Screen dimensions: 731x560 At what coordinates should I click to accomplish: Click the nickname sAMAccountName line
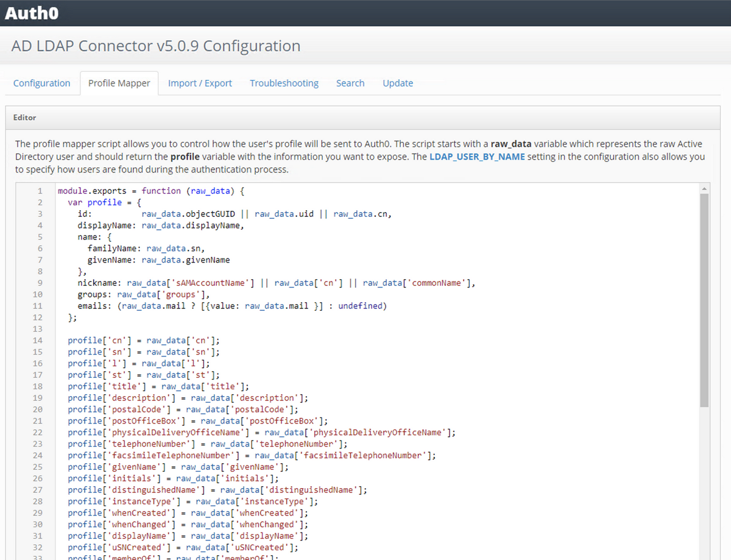pos(276,283)
